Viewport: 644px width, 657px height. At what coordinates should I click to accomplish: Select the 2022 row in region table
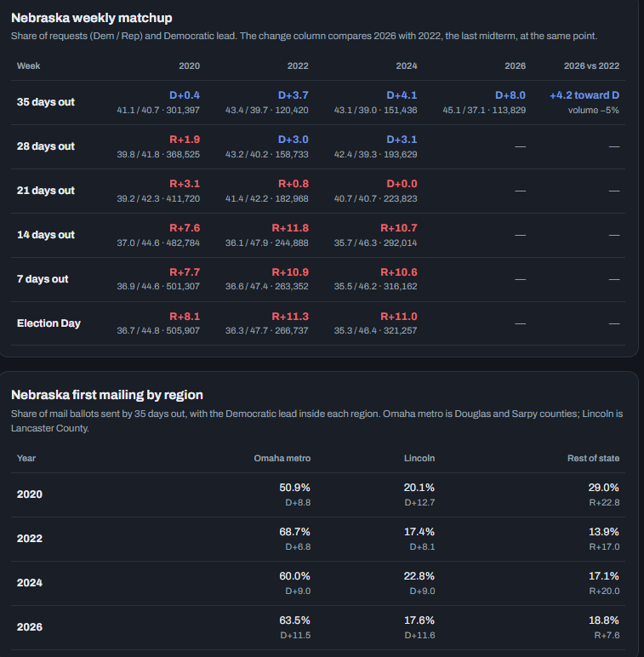click(x=318, y=540)
